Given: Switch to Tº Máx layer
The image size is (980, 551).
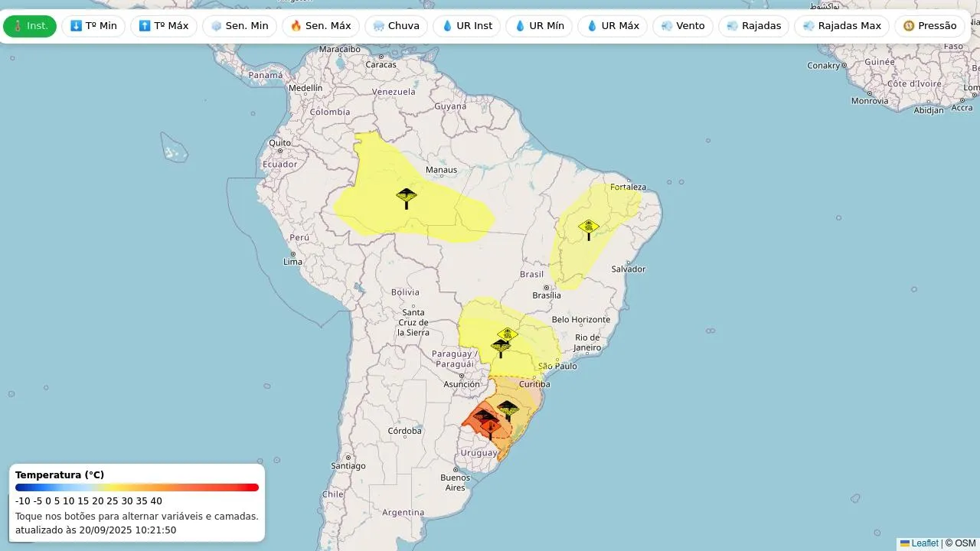Looking at the screenshot, I should pos(164,26).
